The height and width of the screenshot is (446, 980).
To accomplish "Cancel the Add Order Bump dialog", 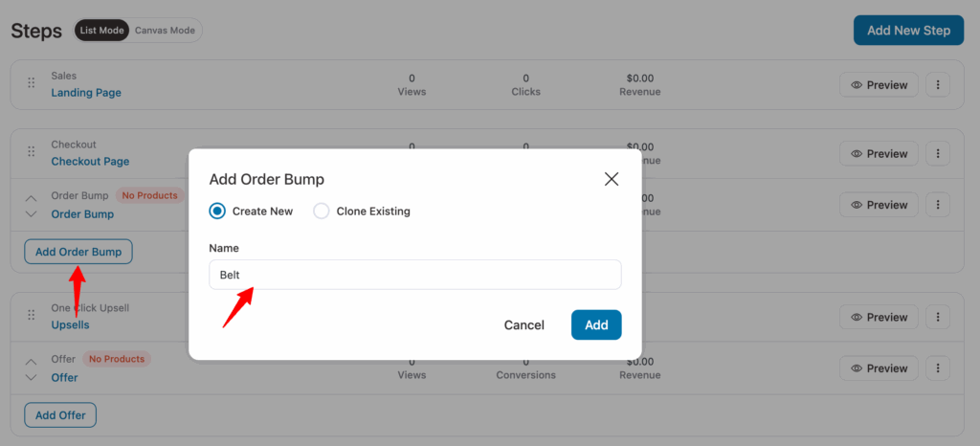I will [x=523, y=324].
